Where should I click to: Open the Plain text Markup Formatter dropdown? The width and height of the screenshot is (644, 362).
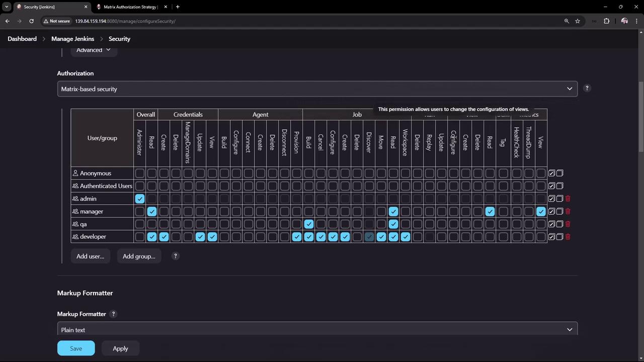(x=317, y=330)
